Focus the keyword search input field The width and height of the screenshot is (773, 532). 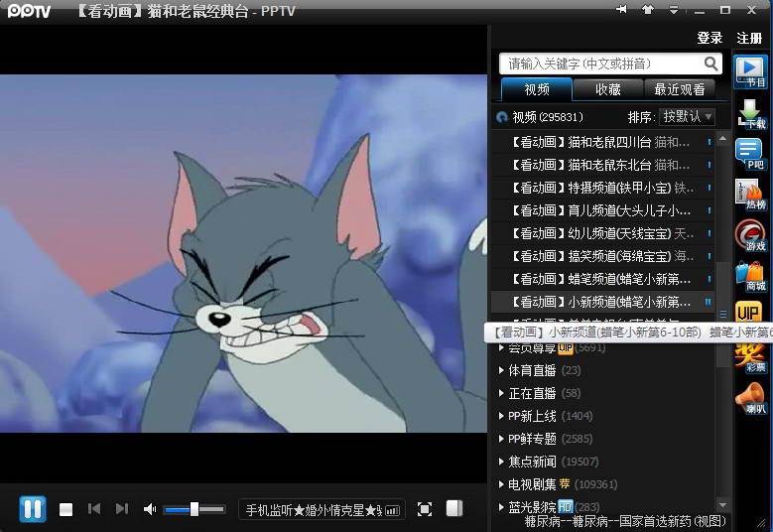point(602,64)
